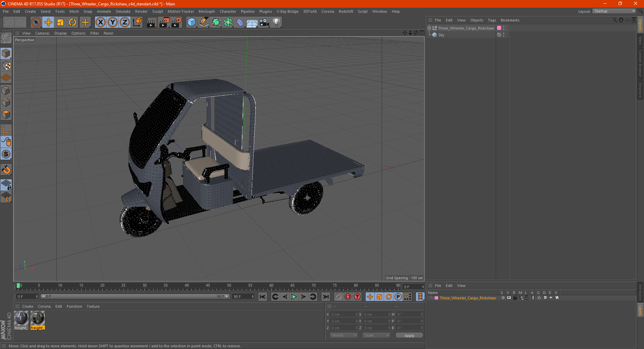The image size is (644, 349).
Task: Open the Bend deformer palette
Action: pyautogui.click(x=240, y=22)
